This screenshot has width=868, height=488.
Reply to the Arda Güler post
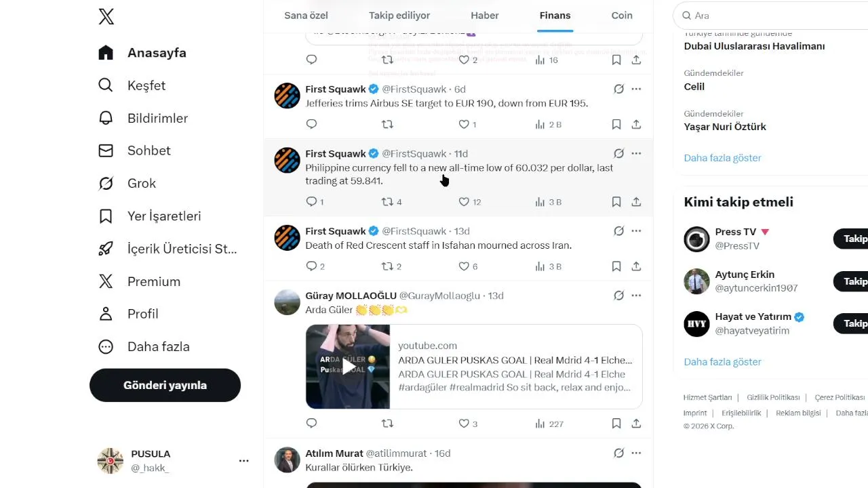pos(312,424)
